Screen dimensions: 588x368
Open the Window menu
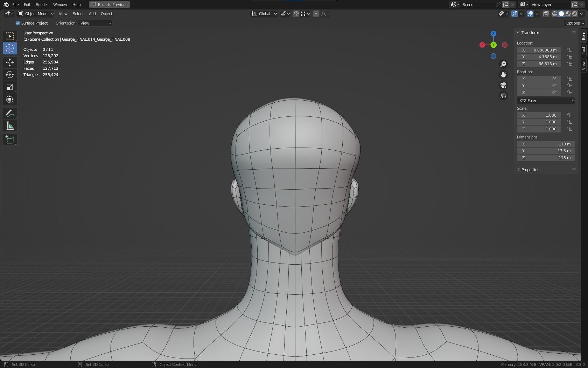(x=60, y=5)
